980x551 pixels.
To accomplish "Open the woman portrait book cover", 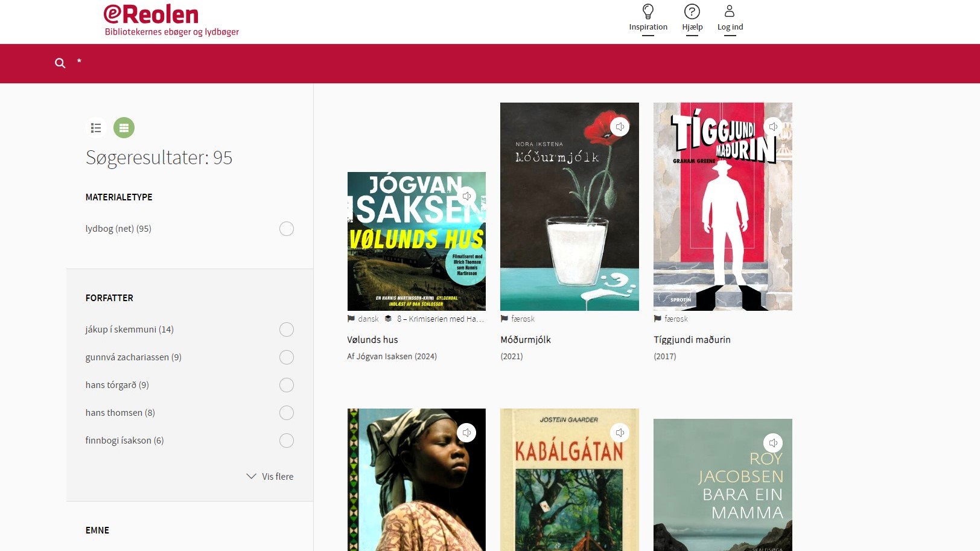I will click(416, 480).
